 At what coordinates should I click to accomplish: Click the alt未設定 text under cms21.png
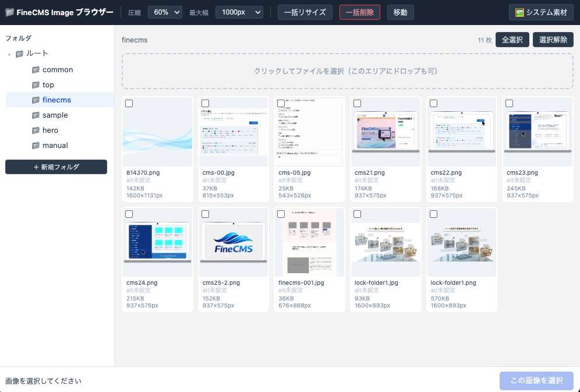pos(366,180)
